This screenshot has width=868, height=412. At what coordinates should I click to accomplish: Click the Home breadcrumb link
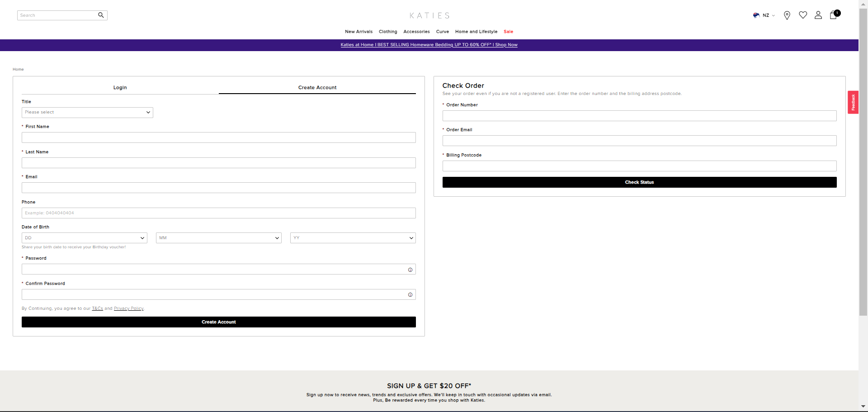pos(18,69)
